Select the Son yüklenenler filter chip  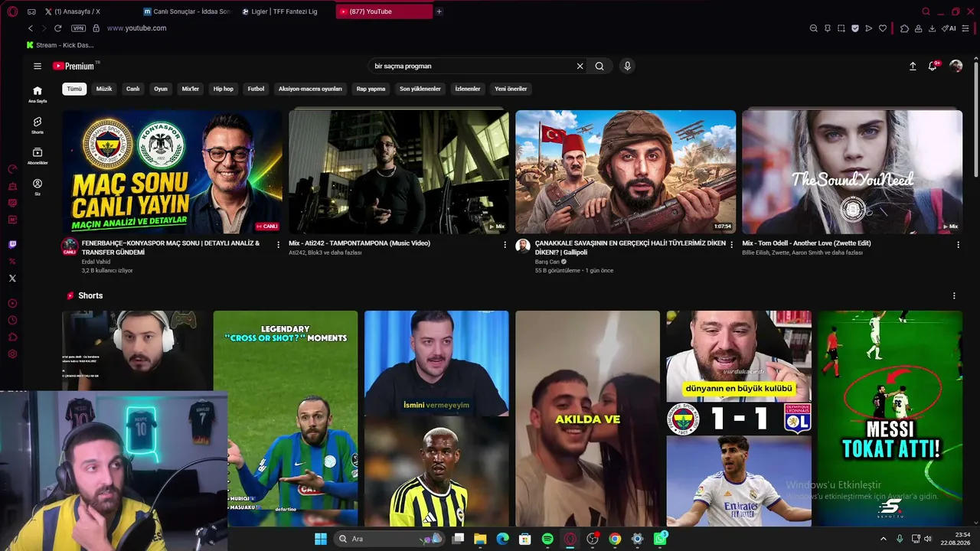coord(420,89)
